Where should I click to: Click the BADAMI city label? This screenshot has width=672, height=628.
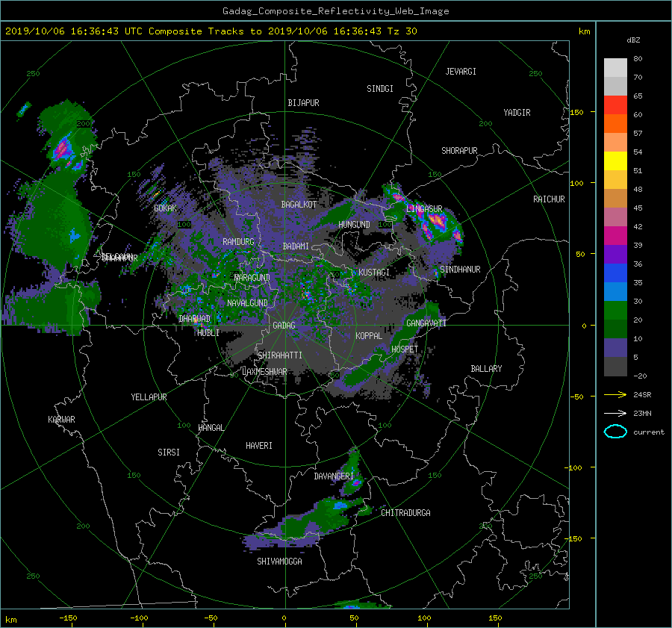(x=296, y=246)
